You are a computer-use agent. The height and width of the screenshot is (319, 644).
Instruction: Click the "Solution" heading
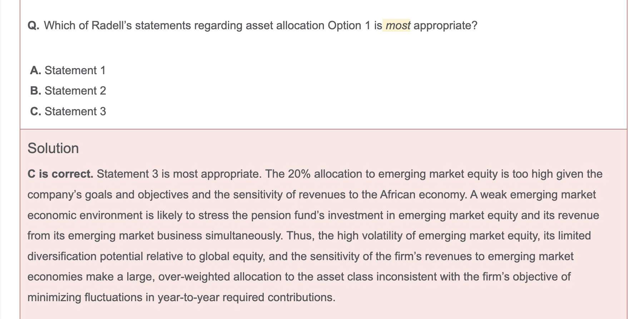(53, 148)
